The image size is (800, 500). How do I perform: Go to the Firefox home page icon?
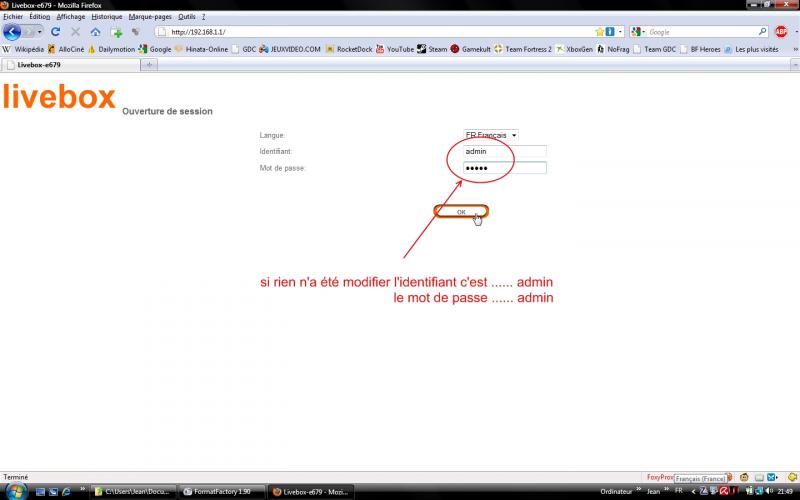click(95, 32)
